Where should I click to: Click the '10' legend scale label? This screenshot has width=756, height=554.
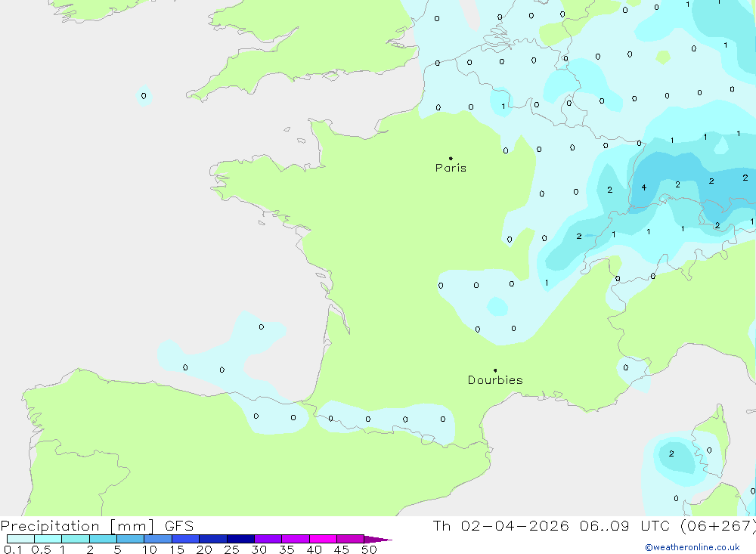tap(149, 549)
